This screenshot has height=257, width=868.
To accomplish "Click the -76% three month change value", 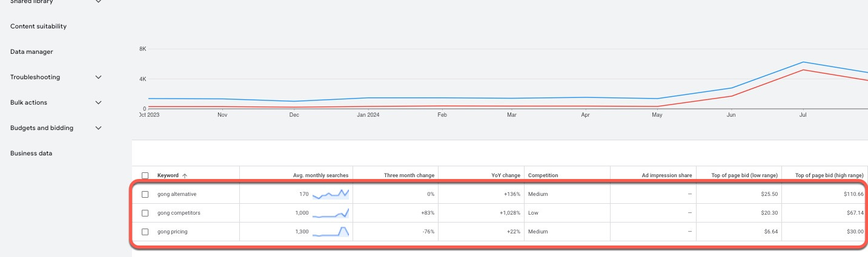I will 428,232.
